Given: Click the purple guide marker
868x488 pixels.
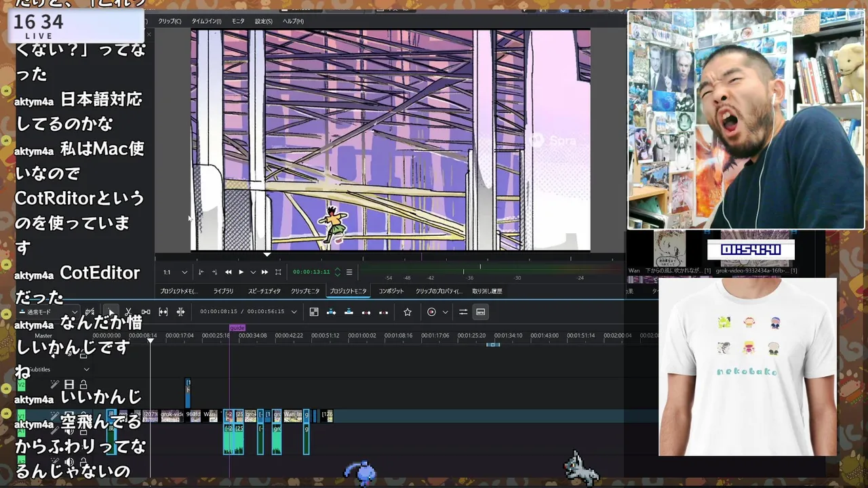Looking at the screenshot, I should coord(237,328).
